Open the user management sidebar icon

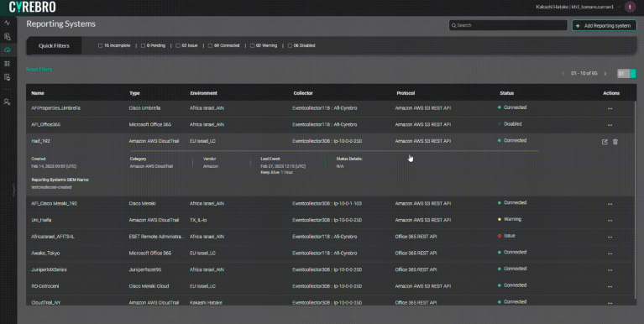click(x=7, y=102)
